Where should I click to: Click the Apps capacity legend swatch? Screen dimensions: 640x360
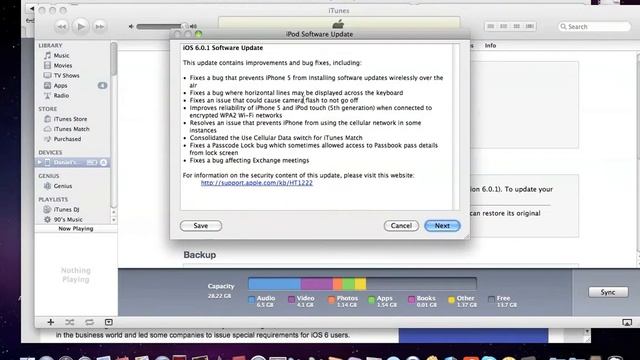tap(371, 300)
